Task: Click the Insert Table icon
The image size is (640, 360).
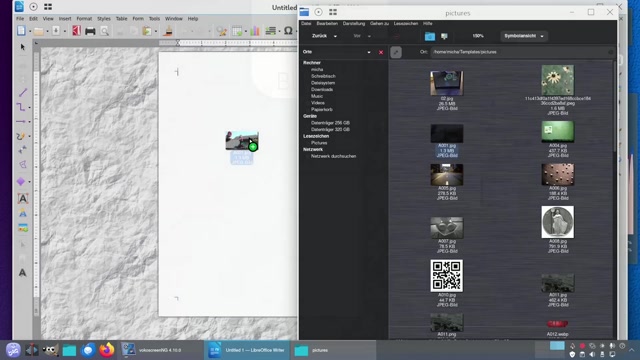Action: [x=237, y=31]
